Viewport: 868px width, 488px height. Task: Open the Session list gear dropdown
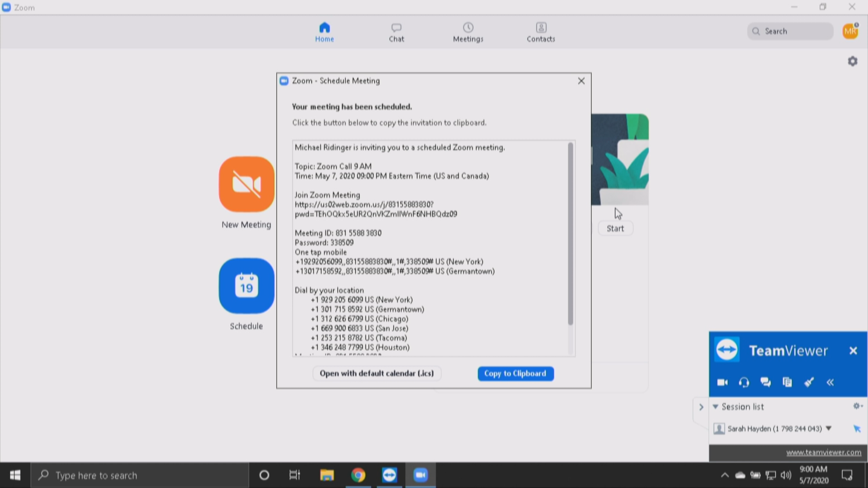click(x=858, y=406)
